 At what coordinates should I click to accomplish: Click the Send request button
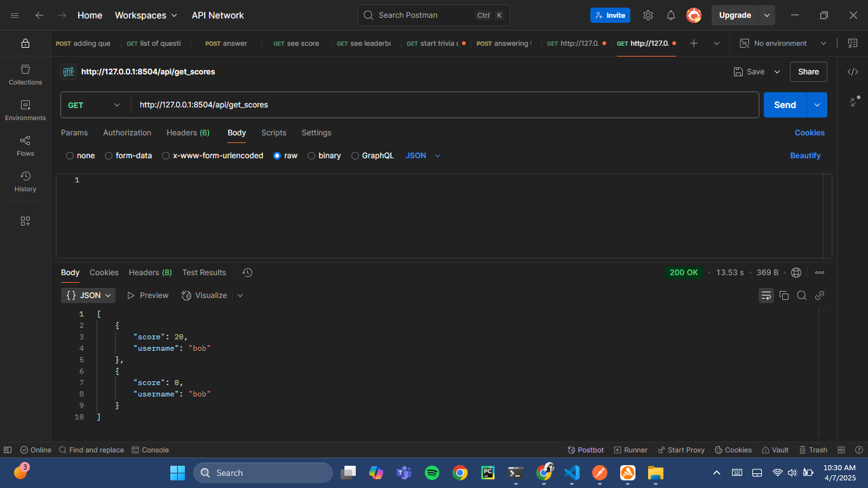point(785,105)
